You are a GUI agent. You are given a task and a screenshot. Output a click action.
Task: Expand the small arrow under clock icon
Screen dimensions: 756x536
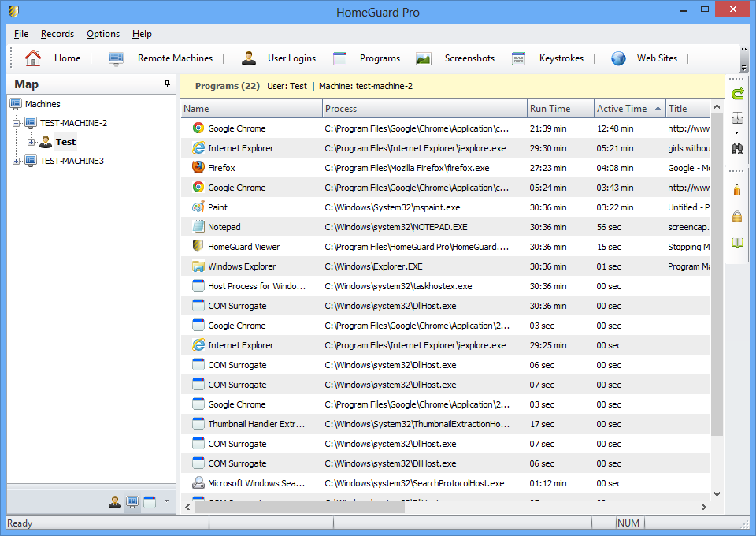(x=737, y=132)
